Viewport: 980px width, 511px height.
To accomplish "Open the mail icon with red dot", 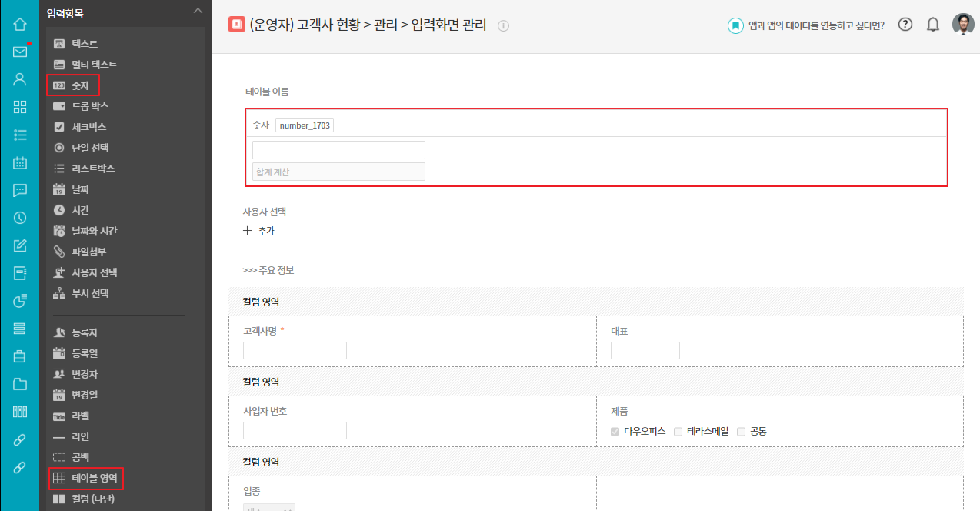I will pyautogui.click(x=20, y=52).
